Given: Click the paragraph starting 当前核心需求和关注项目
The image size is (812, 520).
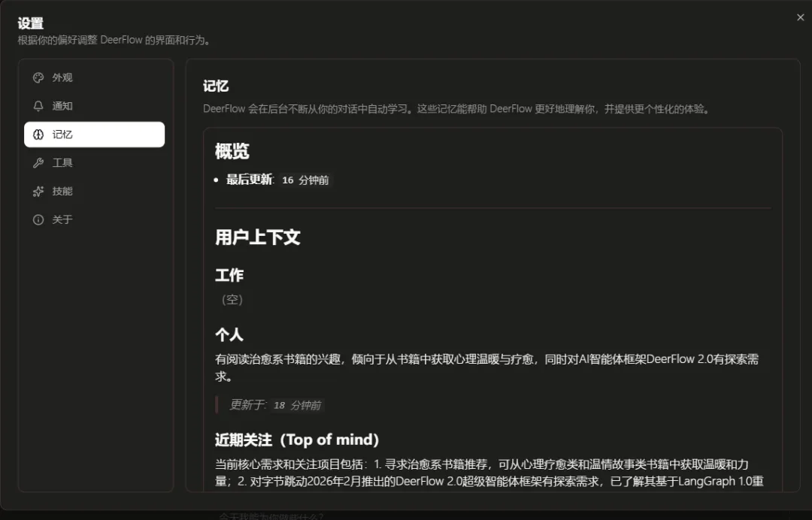Looking at the screenshot, I should [489, 473].
